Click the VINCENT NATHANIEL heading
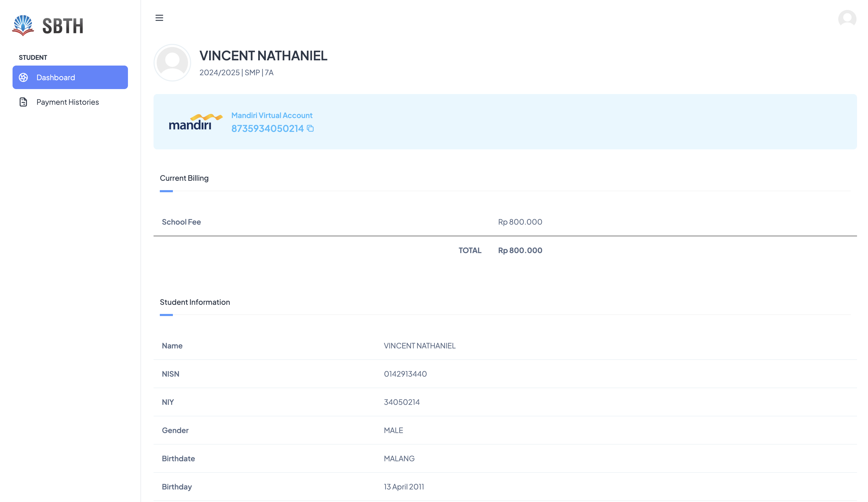Screen dimensions: 868x502 [x=263, y=56]
